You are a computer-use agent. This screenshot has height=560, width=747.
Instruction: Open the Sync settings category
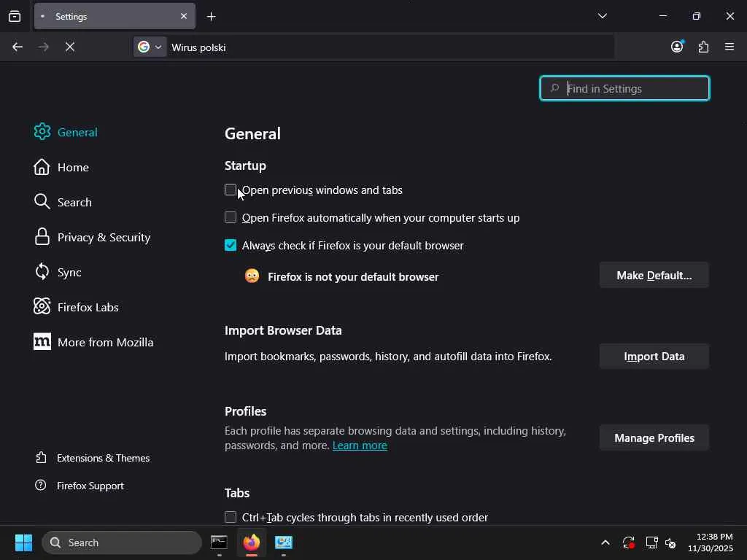tap(58, 273)
